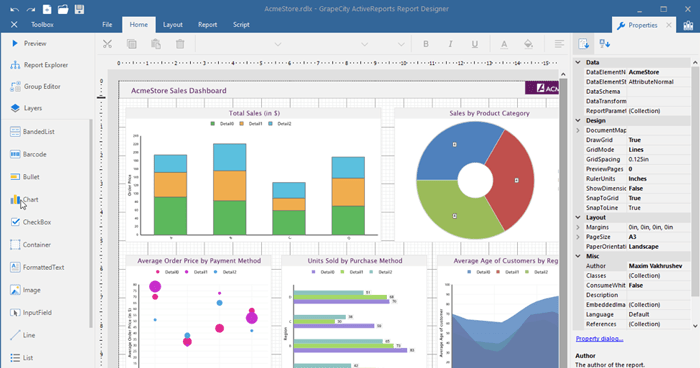Start report Preview

tap(29, 43)
